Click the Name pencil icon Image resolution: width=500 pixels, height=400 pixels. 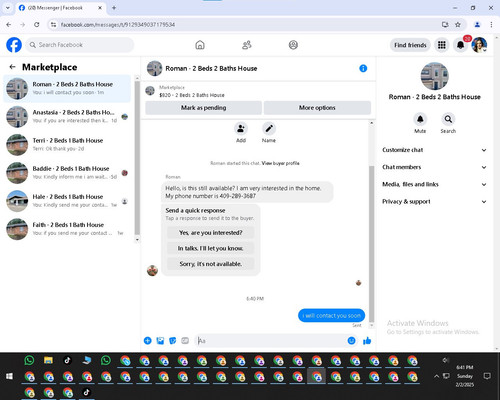coord(269,129)
